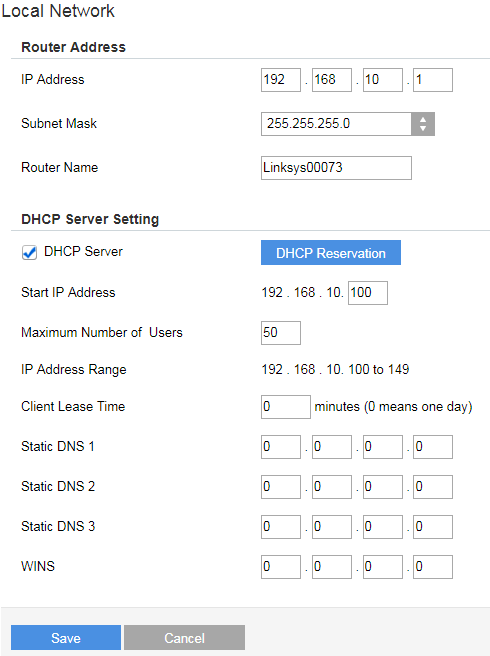This screenshot has width=490, height=656.
Task: Edit Maximum Number of Users field
Action: coord(281,333)
